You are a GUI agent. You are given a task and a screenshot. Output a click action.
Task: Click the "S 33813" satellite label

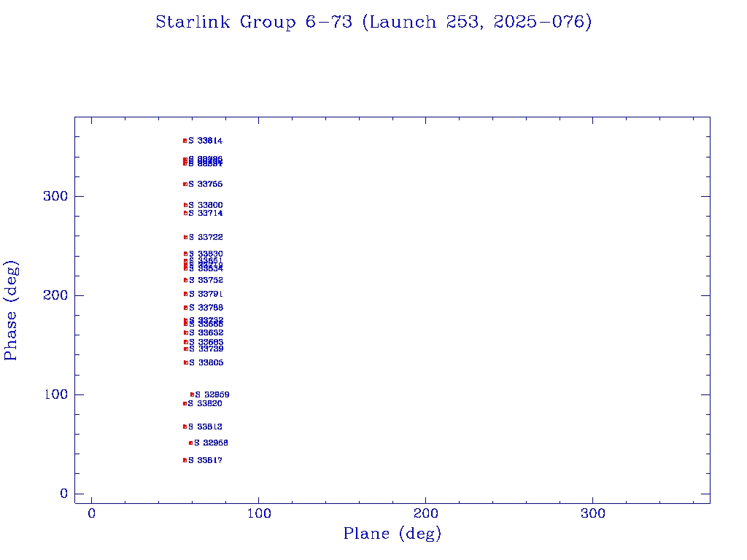point(205,427)
